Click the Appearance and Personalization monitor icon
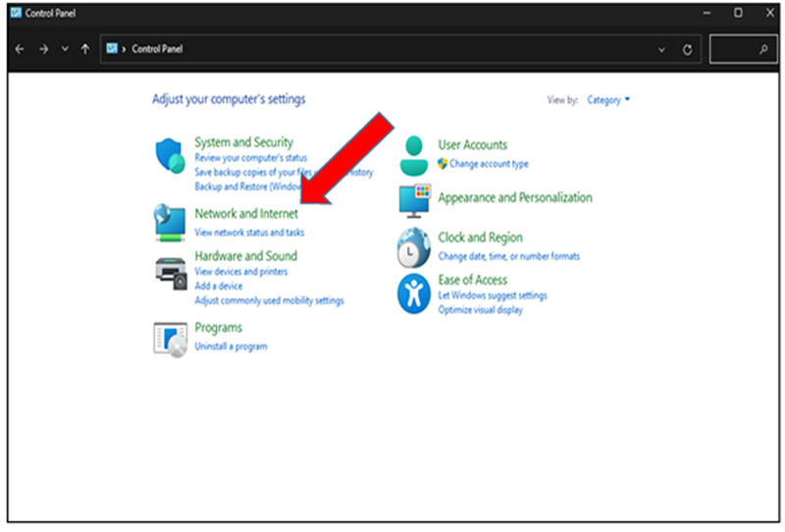Screen dimensions: 785x532 [414, 201]
